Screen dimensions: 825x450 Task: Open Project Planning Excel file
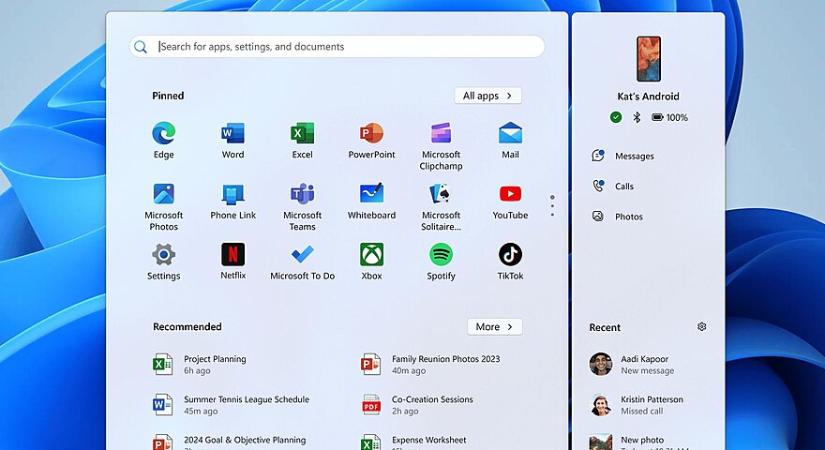[200, 364]
